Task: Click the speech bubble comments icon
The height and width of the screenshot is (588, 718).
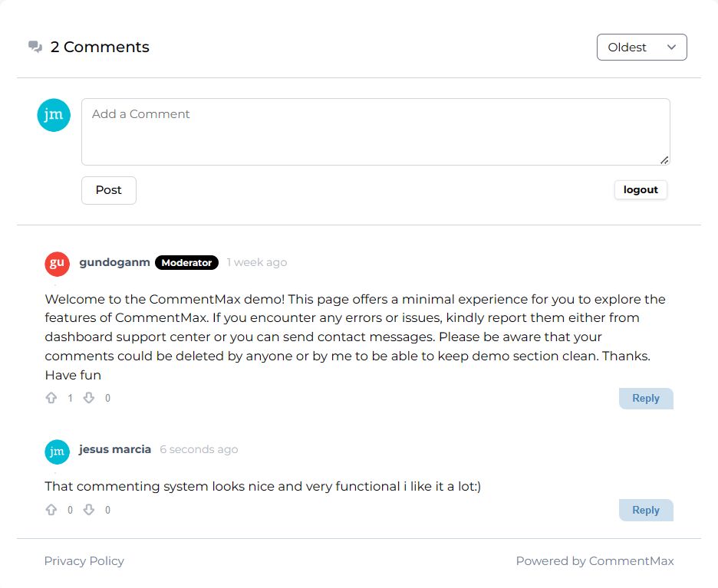Action: point(34,46)
